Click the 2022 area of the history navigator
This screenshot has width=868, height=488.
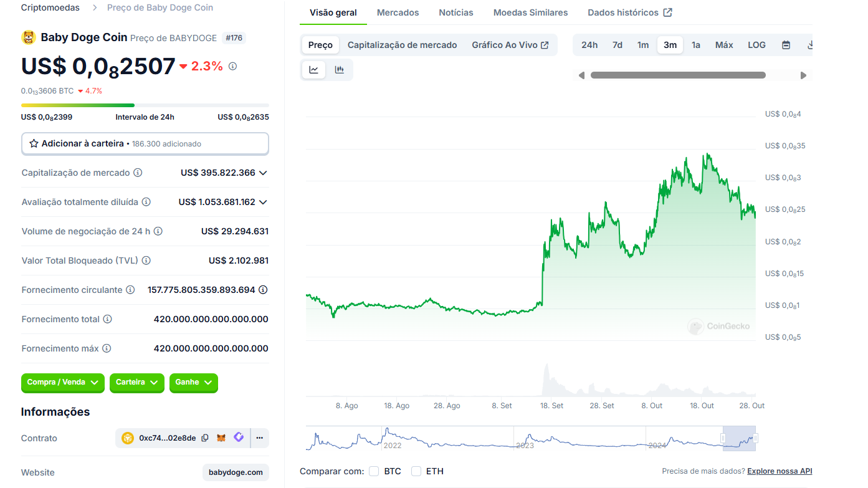(393, 445)
